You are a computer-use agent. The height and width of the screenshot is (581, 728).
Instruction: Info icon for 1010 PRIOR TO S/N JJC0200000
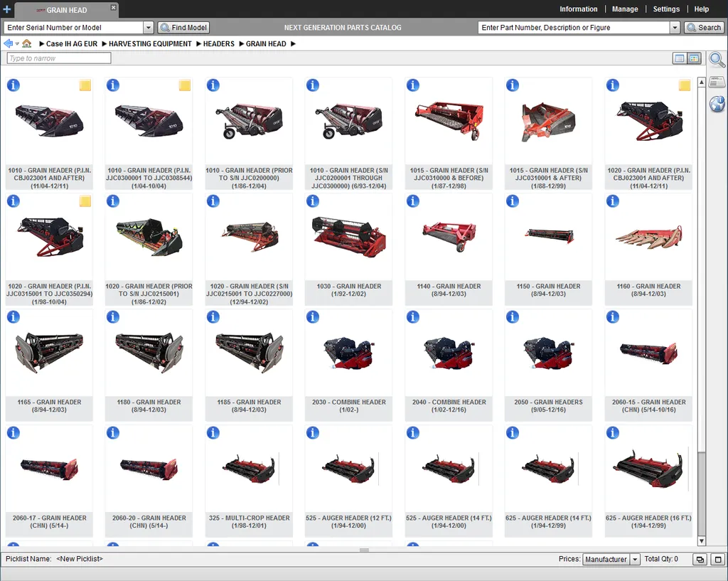point(213,85)
